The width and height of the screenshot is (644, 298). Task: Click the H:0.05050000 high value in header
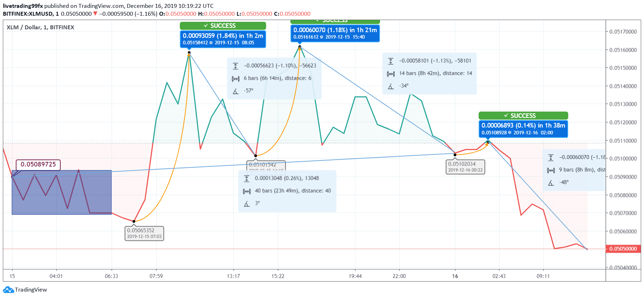pyautogui.click(x=216, y=14)
